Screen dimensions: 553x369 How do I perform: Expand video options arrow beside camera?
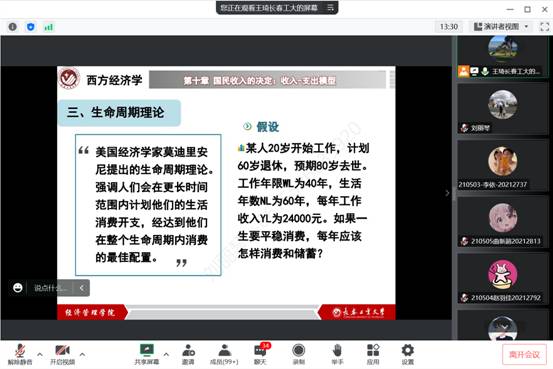(82, 354)
